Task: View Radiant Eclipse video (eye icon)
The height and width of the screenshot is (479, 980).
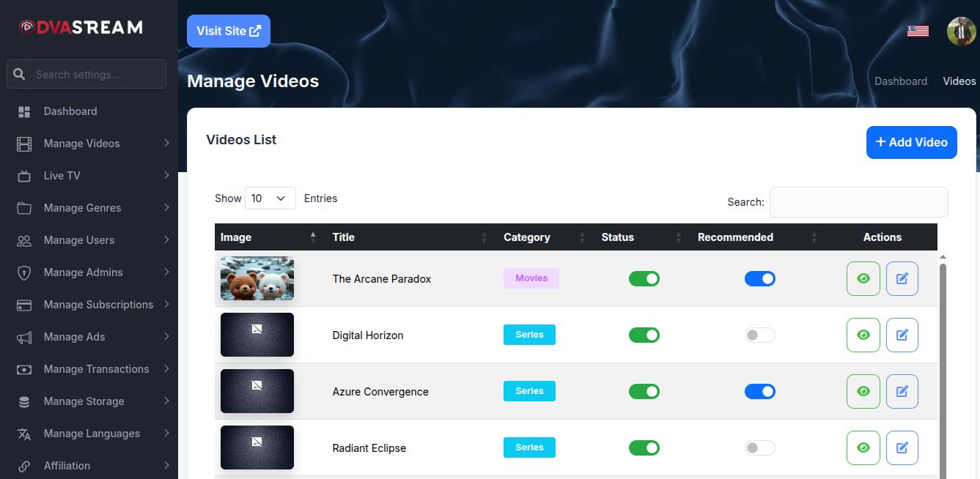Action: click(863, 448)
